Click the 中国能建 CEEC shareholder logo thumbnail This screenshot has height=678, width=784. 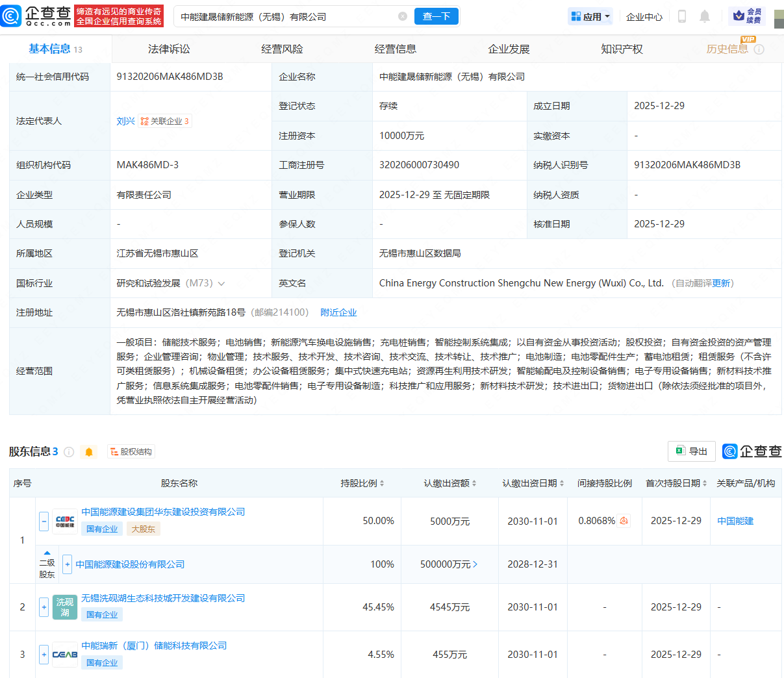pyautogui.click(x=64, y=520)
